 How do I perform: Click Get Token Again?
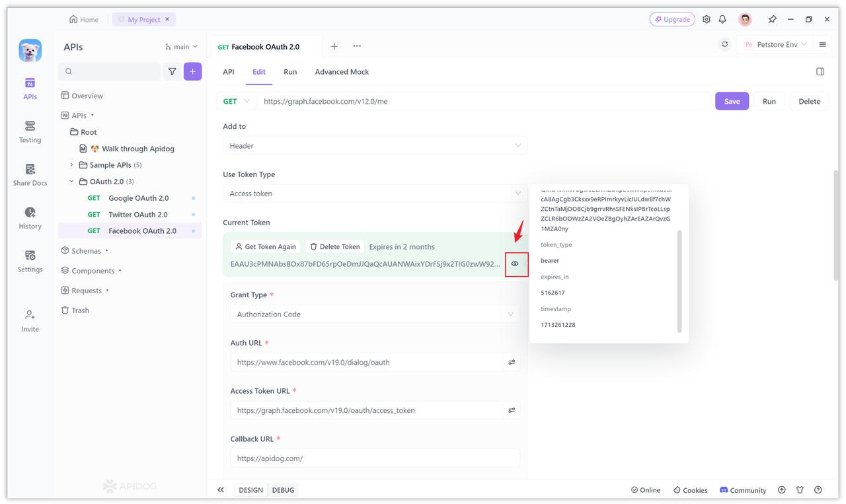[x=266, y=246]
